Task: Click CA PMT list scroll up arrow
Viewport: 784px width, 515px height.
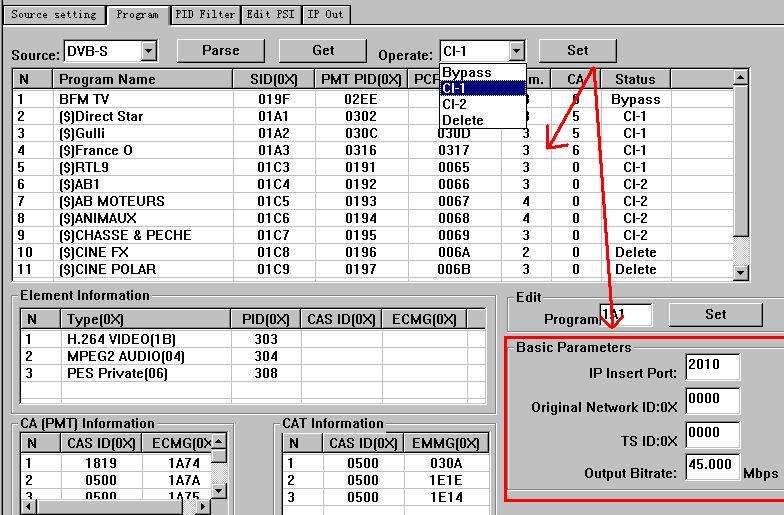Action: click(x=219, y=442)
